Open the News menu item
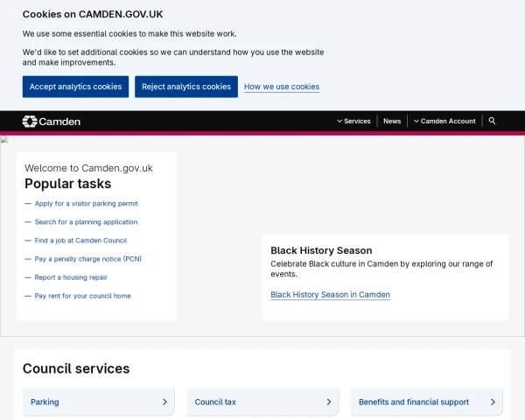Image resolution: width=525 pixels, height=420 pixels. pos(392,121)
